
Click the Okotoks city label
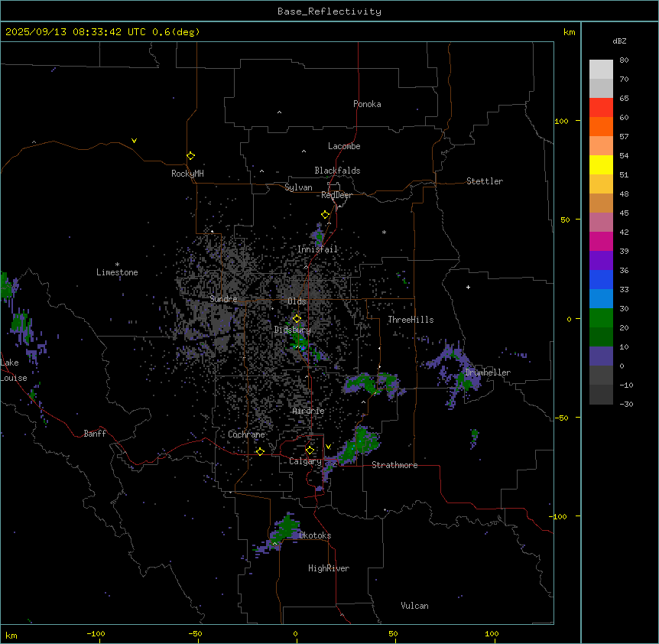(x=315, y=535)
